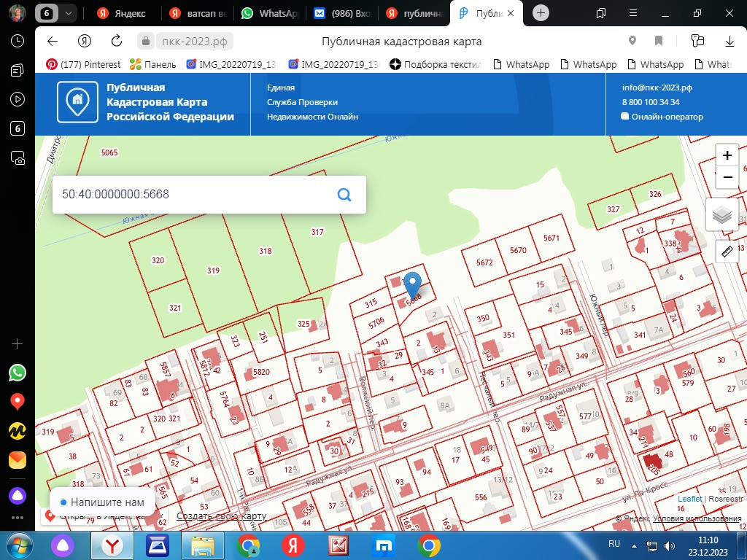Switch to the публичная search tab
Screen dimensions: 747x560
point(414,13)
